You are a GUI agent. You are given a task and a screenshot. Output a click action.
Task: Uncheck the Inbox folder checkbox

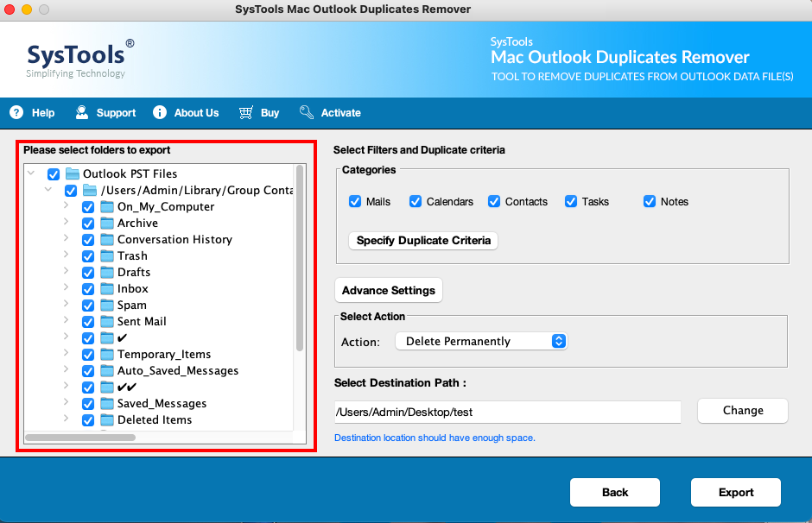pos(88,289)
